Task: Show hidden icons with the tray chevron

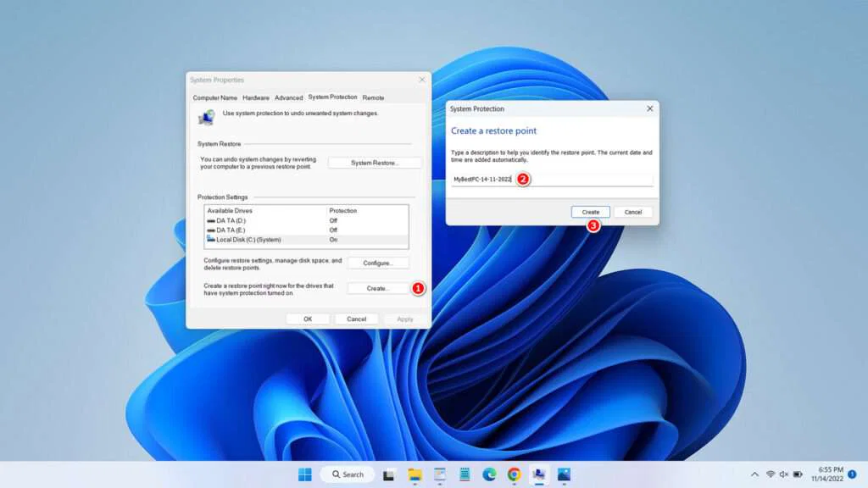Action: (x=754, y=474)
